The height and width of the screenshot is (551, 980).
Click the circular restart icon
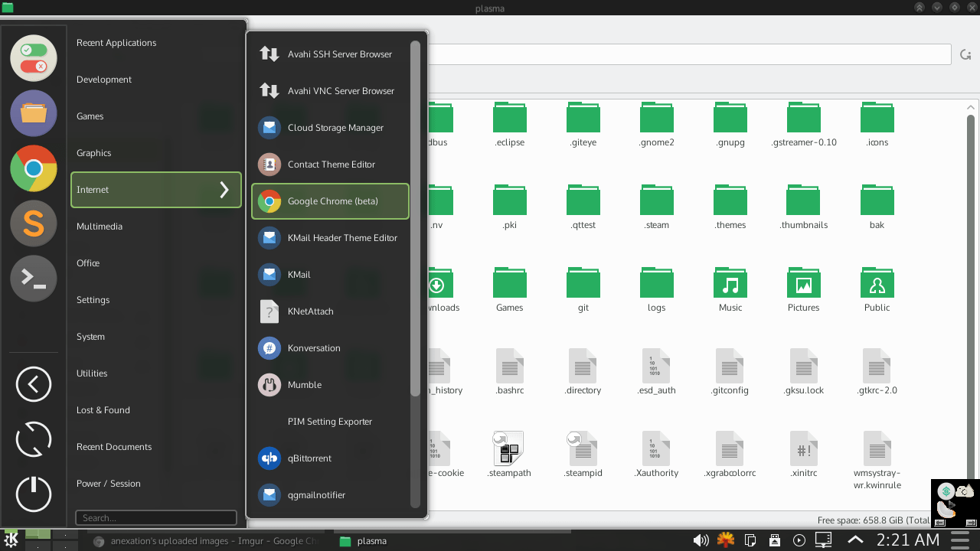[34, 439]
